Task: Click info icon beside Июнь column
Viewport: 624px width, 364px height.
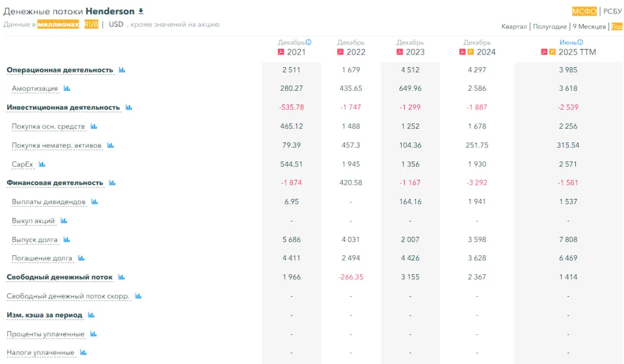Action: click(x=580, y=43)
